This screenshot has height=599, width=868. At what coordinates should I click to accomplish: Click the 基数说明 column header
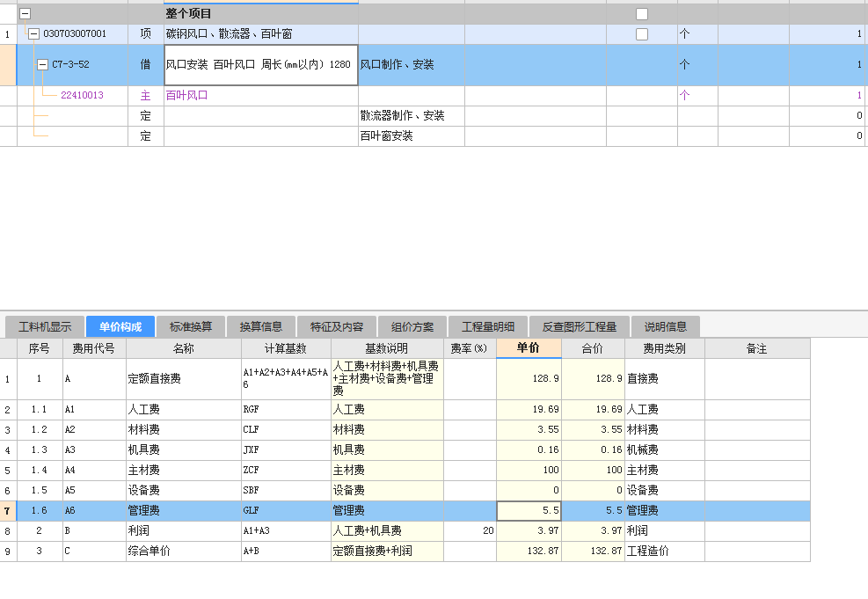[x=387, y=348]
